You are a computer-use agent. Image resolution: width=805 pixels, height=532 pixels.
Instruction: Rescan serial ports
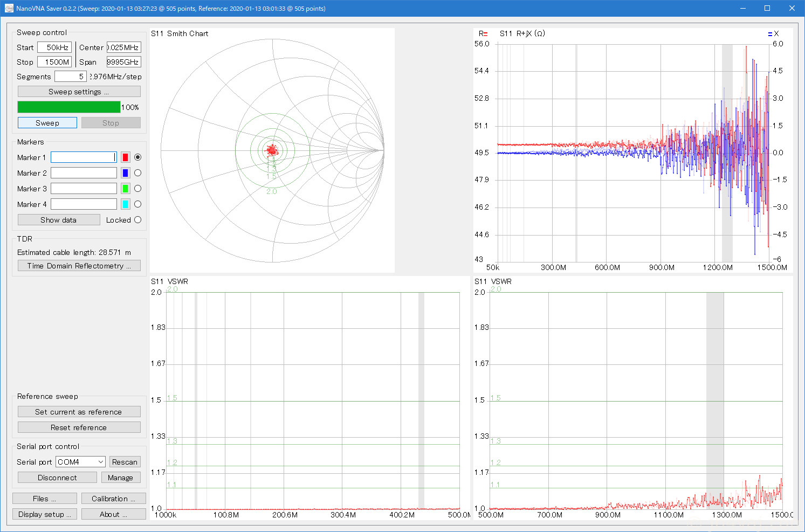click(x=125, y=462)
